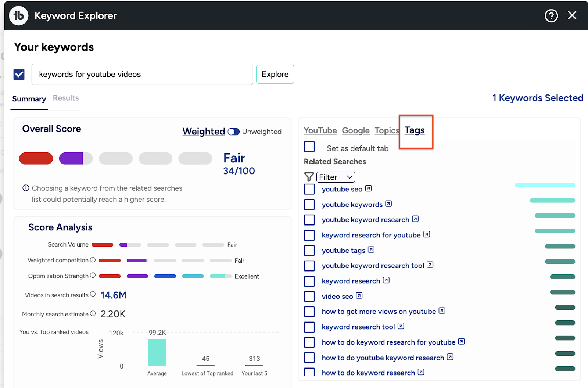Click the Fair 34/100 score text

coord(239,164)
